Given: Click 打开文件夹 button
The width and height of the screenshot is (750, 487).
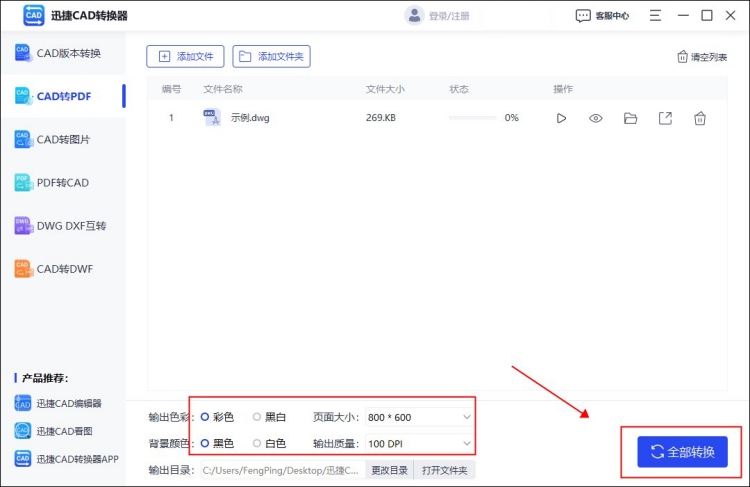Looking at the screenshot, I should 444,470.
